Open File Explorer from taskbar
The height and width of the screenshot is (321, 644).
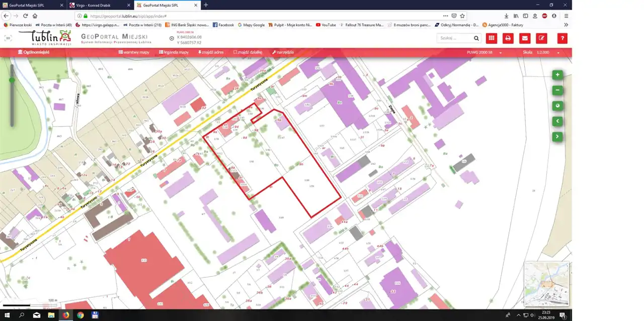(51, 315)
